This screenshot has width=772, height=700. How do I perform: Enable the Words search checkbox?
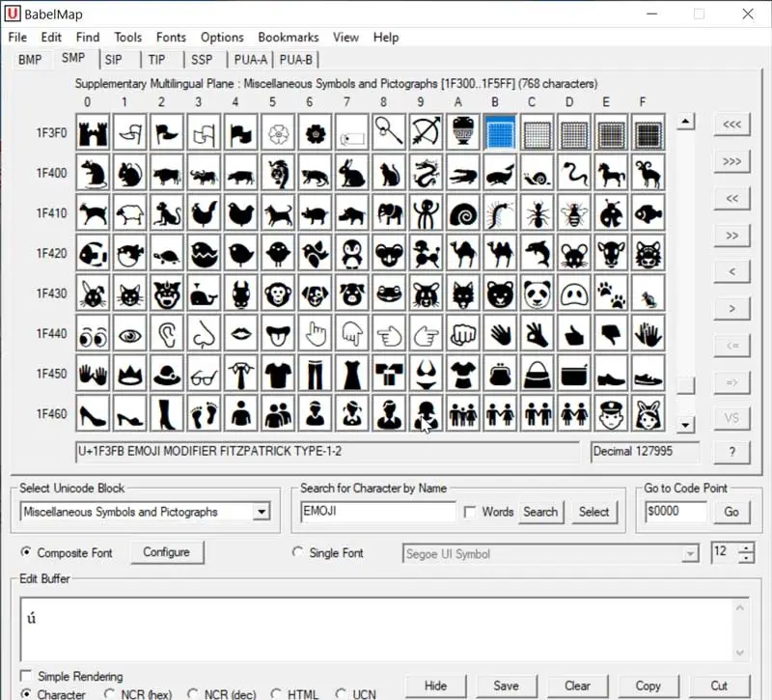[470, 512]
